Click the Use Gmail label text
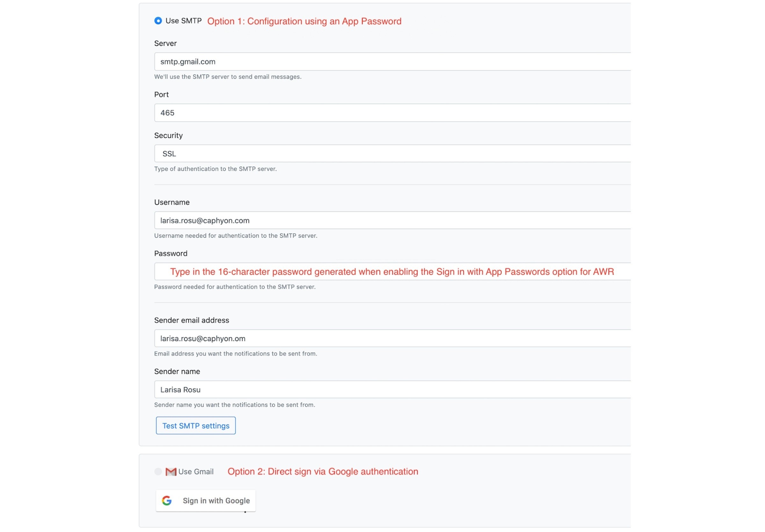Image resolution: width=765 pixels, height=532 pixels. click(x=196, y=471)
